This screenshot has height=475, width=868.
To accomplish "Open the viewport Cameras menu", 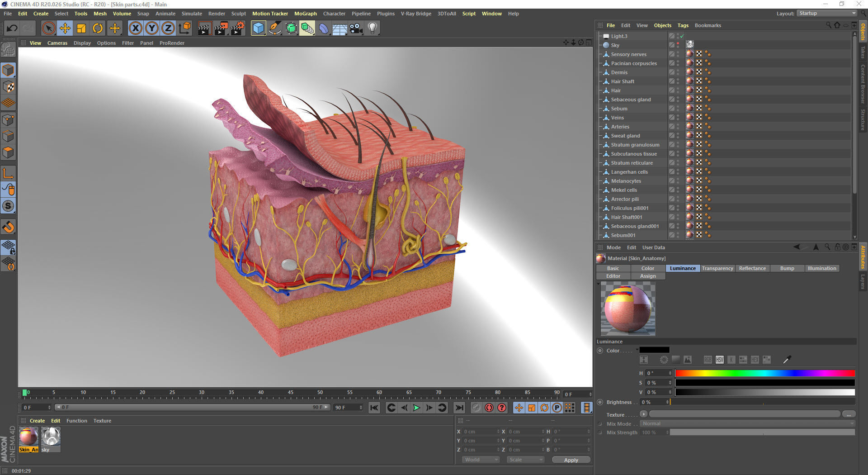I will [x=57, y=43].
